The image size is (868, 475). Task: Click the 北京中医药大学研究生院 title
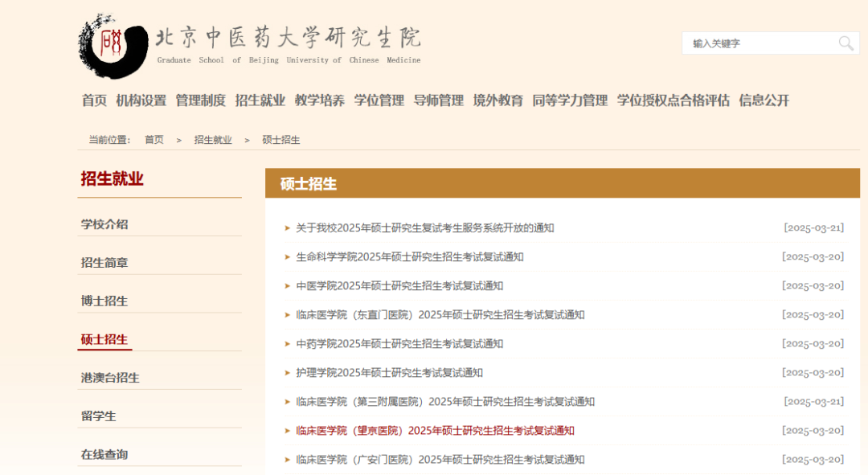289,38
